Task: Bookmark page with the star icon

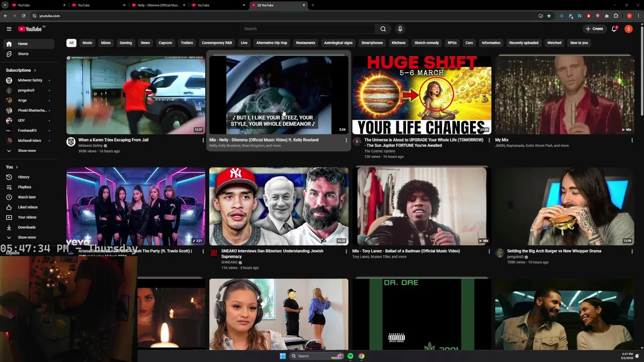Action: click(549, 16)
